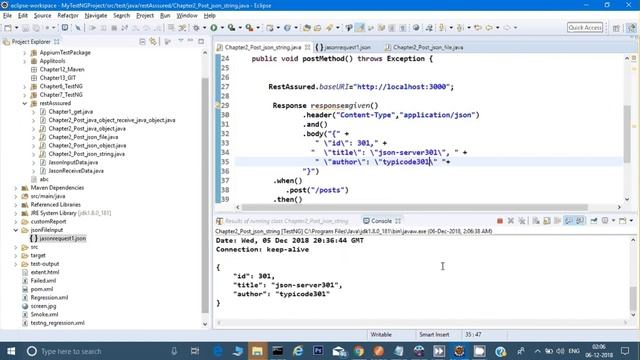
Task: Open the Run button dropdown arrow
Action: [222, 28]
